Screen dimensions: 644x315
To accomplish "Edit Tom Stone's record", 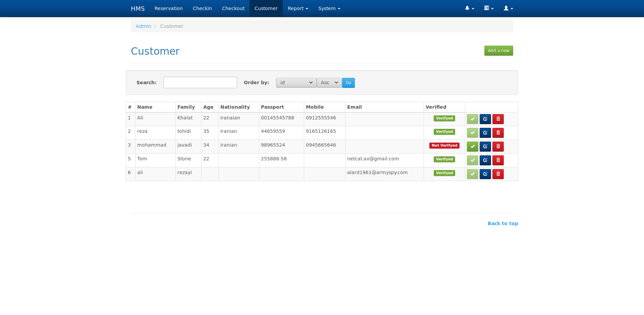I will 485,160.
